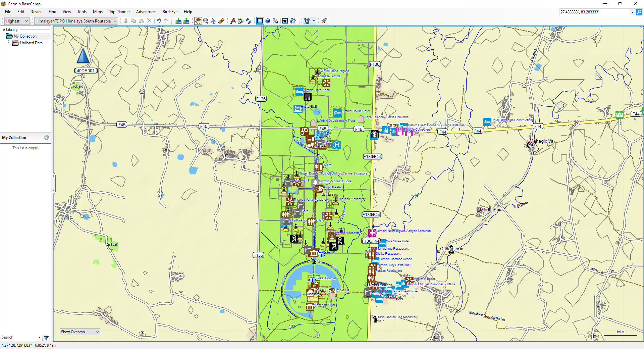Open the Find menu
Screen dimensions: 644x349
52,12
